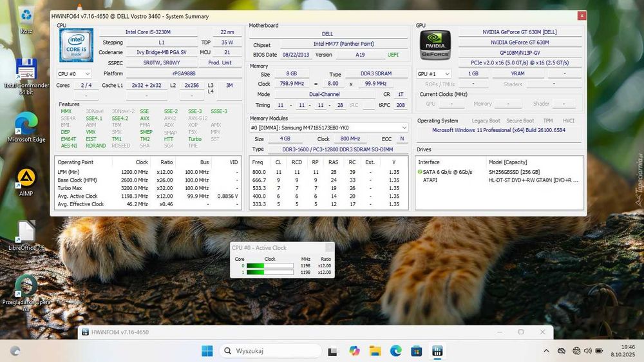Open the memory module DIMM dropdown
This screenshot has height=362, width=644.
click(x=328, y=128)
